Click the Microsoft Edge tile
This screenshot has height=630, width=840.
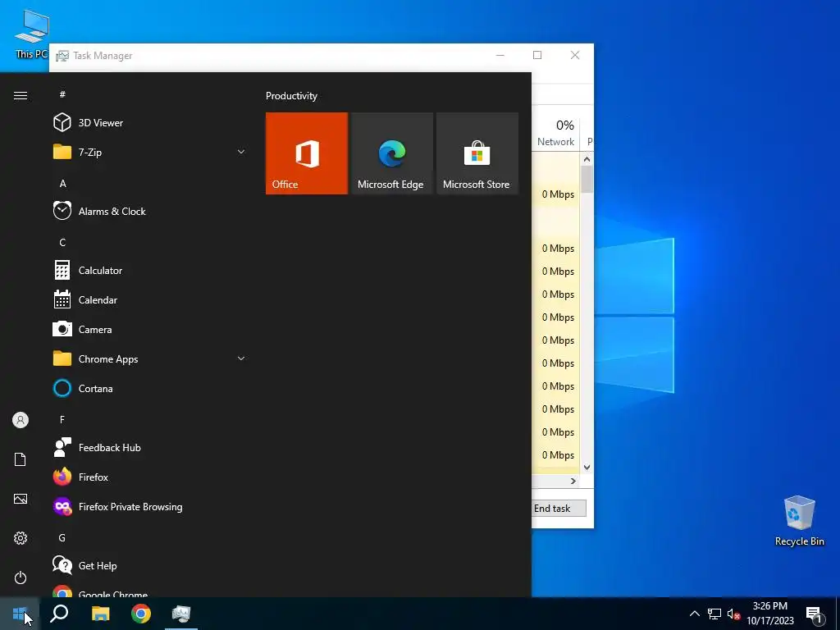[391, 153]
